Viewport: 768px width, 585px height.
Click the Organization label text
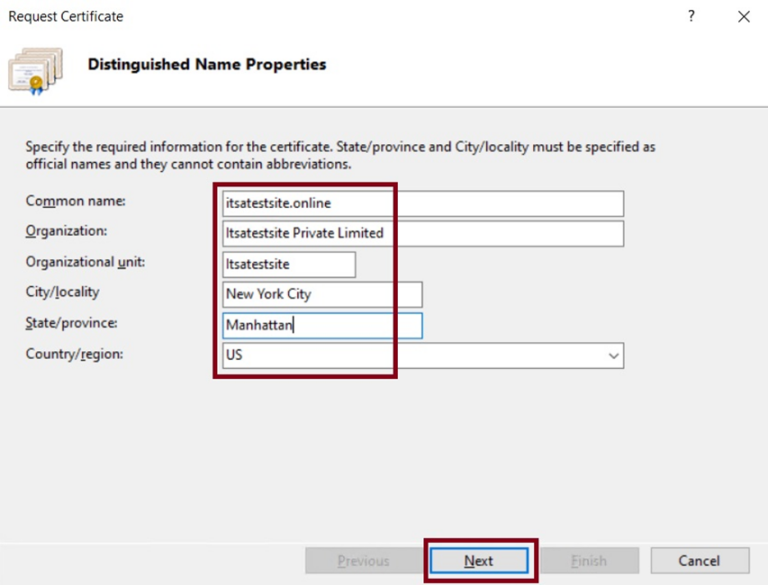point(65,231)
